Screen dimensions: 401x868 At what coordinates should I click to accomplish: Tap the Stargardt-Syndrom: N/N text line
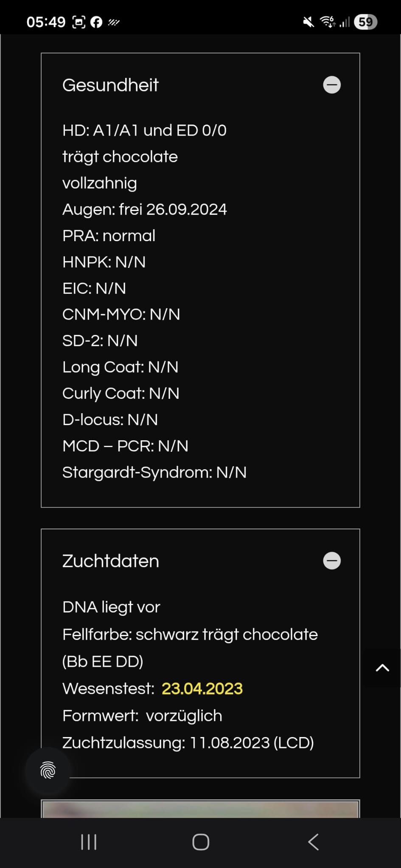154,472
